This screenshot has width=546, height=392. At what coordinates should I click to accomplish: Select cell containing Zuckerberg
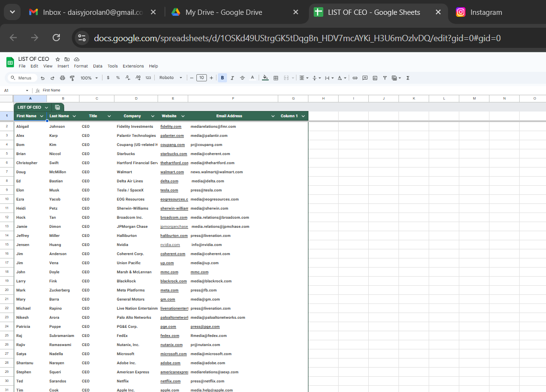point(63,291)
